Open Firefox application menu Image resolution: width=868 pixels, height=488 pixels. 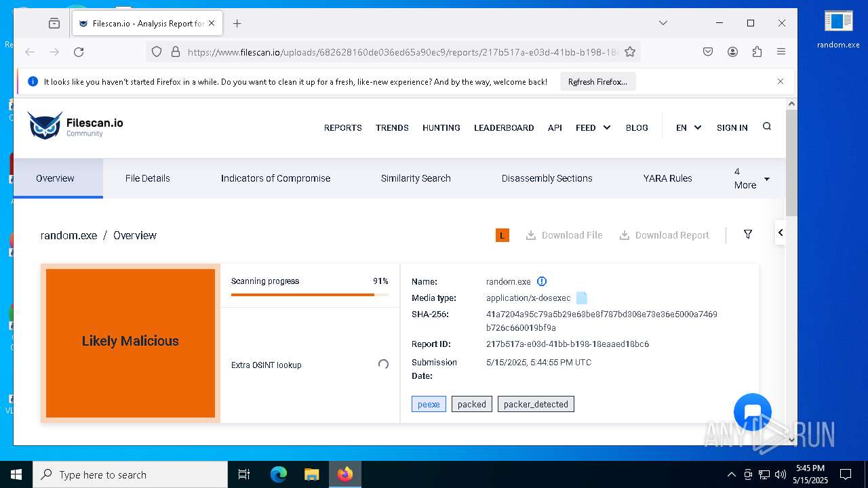pos(781,52)
